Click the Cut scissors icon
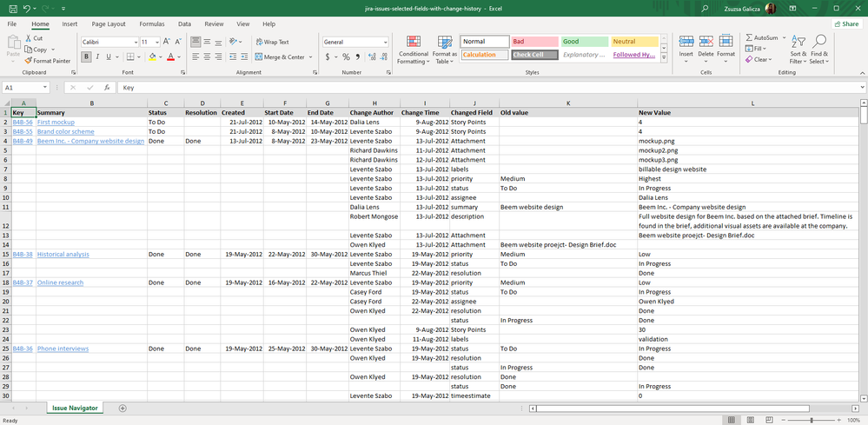The image size is (868, 425). [28, 38]
